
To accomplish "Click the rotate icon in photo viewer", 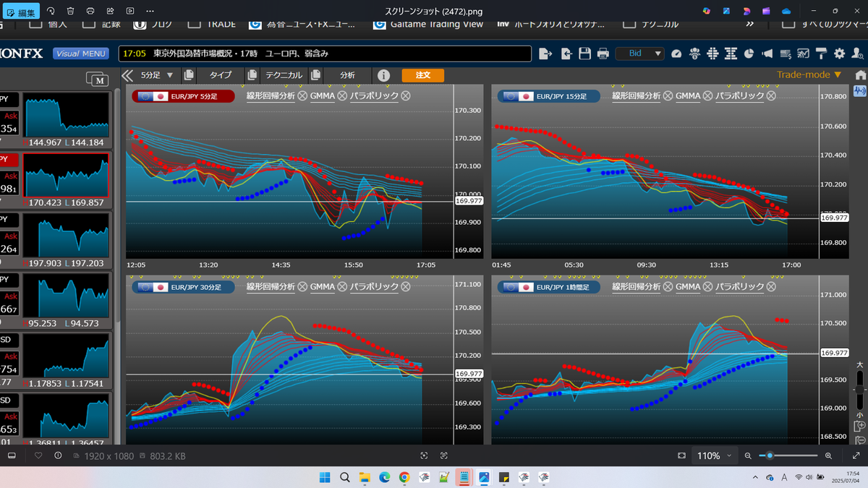I will pyautogui.click(x=51, y=11).
